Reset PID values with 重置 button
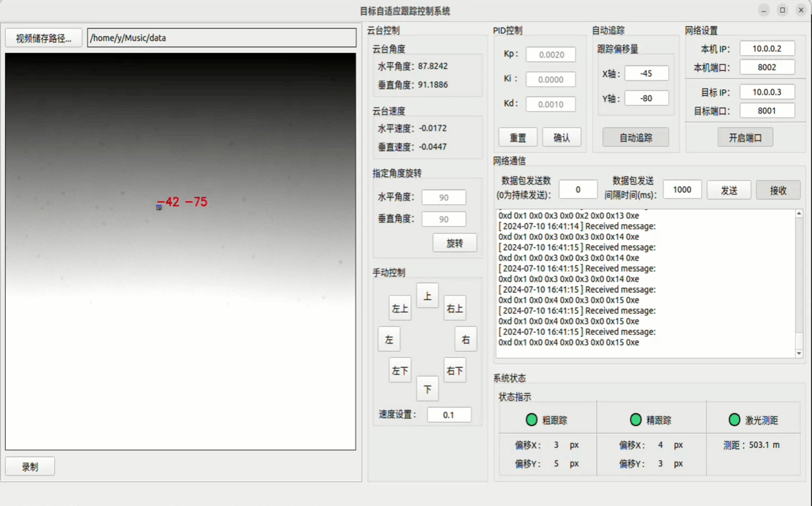Viewport: 812px width, 506px height. click(x=518, y=137)
